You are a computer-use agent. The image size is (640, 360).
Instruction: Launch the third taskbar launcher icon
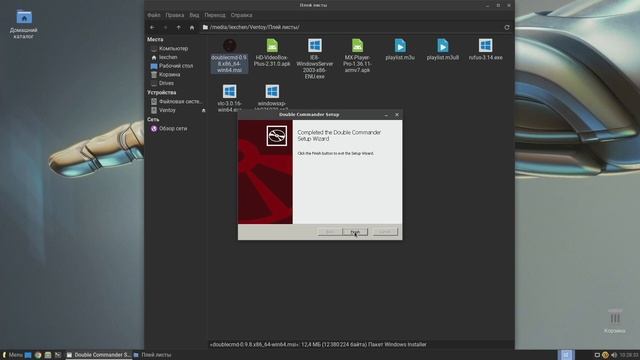(x=48, y=355)
